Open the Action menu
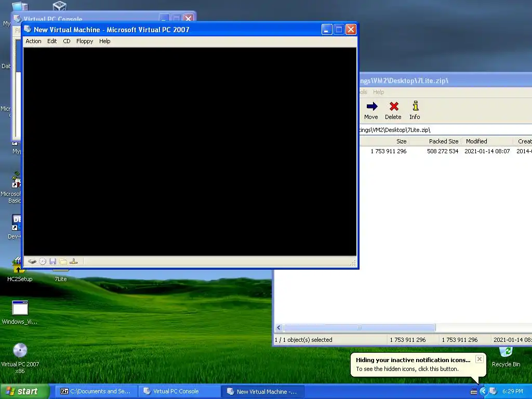Viewport: 532px width, 399px height. (33, 41)
